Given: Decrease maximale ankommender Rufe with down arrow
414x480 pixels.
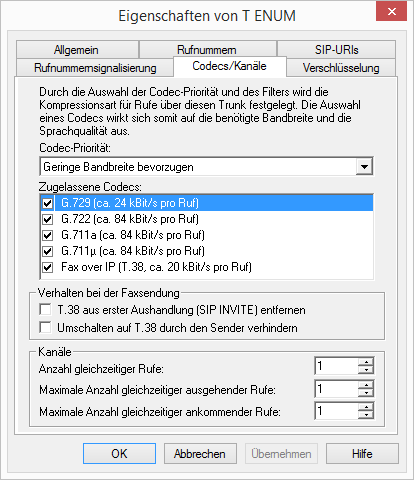Looking at the screenshot, I should point(366,414).
